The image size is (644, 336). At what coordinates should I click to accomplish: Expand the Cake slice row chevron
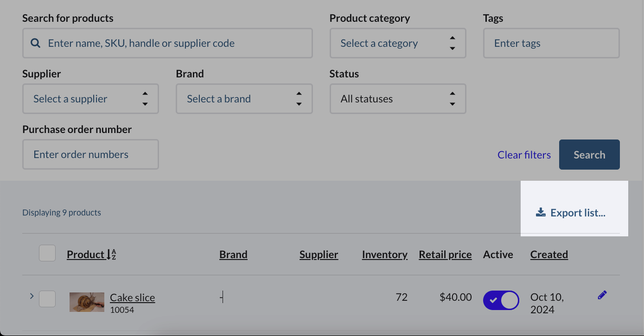(x=32, y=296)
